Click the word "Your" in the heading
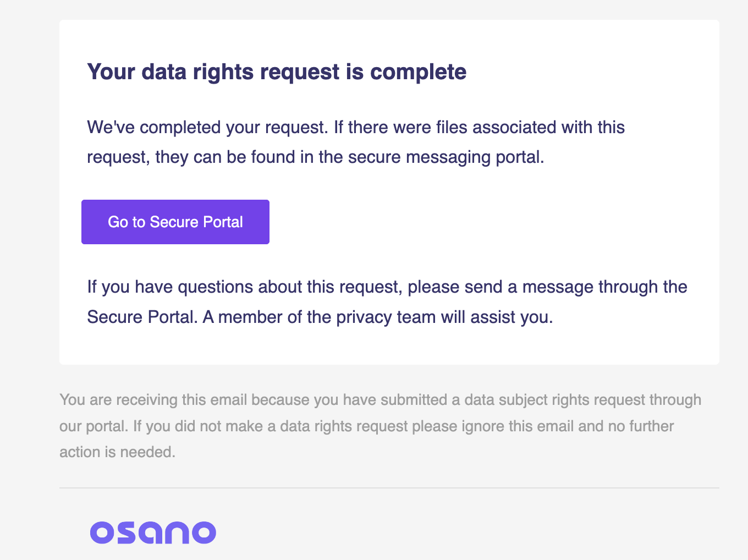The image size is (748, 560). (x=111, y=72)
